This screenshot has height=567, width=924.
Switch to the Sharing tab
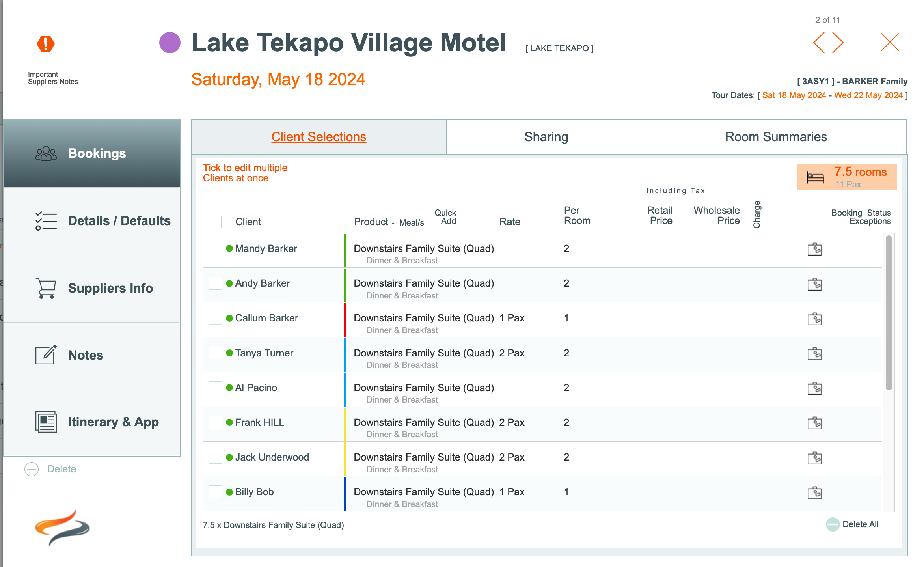click(x=546, y=137)
